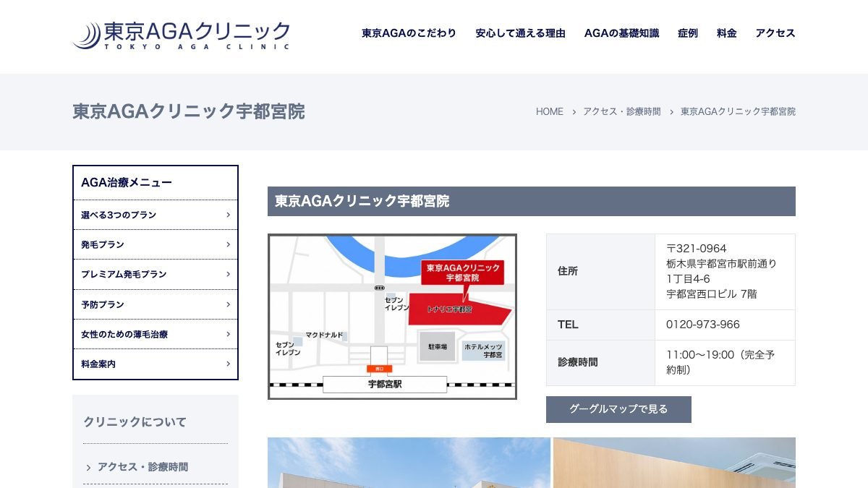
Task: Open 料金 menu item
Action: (727, 33)
